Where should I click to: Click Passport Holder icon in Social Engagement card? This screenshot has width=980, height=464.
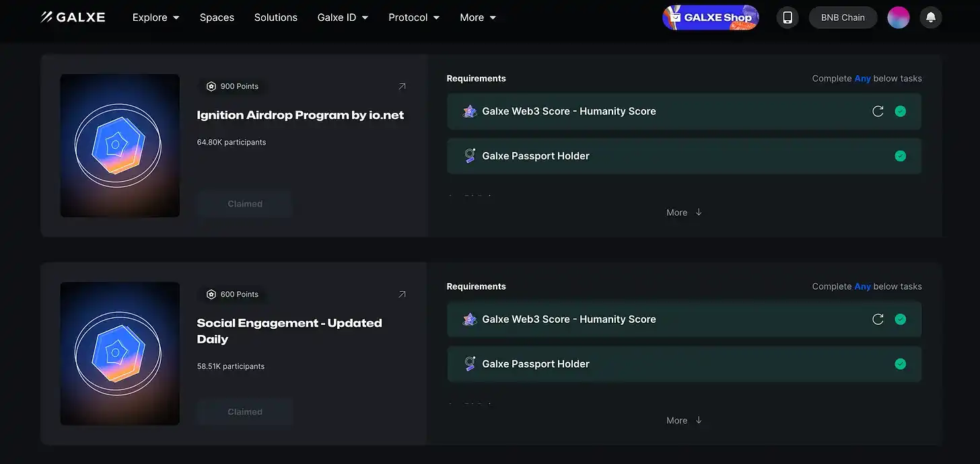470,364
